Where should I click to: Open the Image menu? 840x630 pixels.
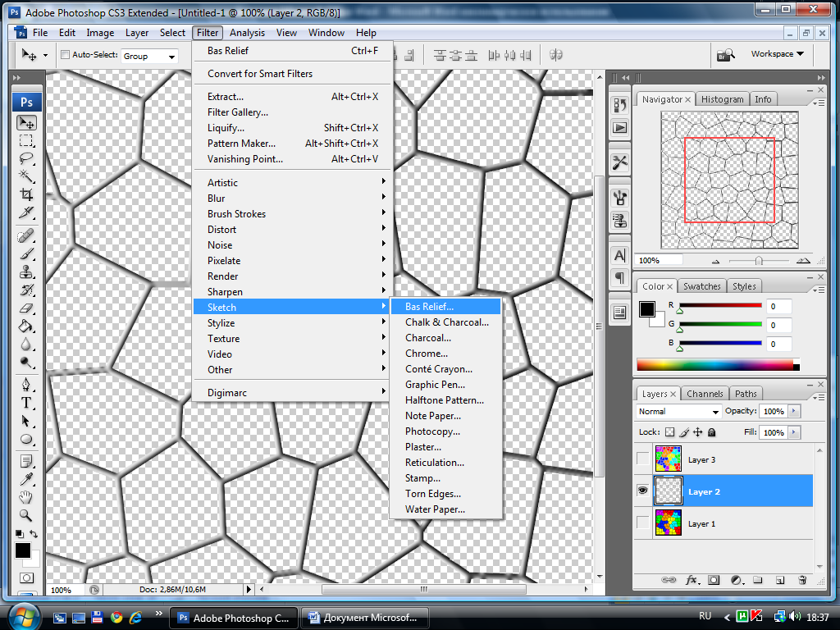click(x=100, y=33)
